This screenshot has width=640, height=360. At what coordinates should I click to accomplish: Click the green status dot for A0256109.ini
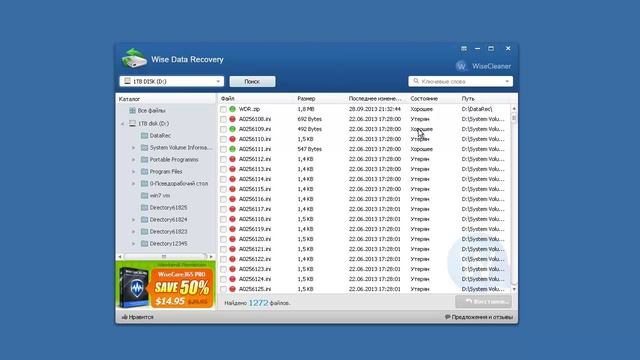pos(232,129)
